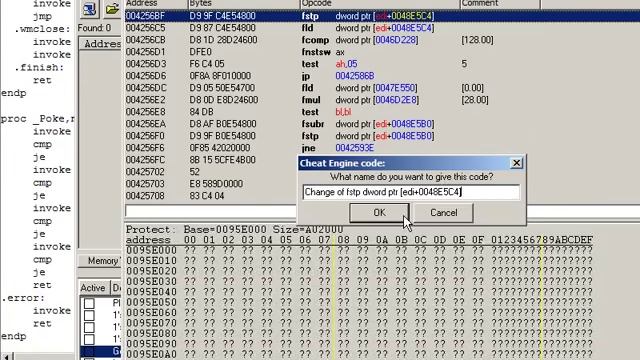
Task: Select the Comment column header
Action: coord(500,4)
